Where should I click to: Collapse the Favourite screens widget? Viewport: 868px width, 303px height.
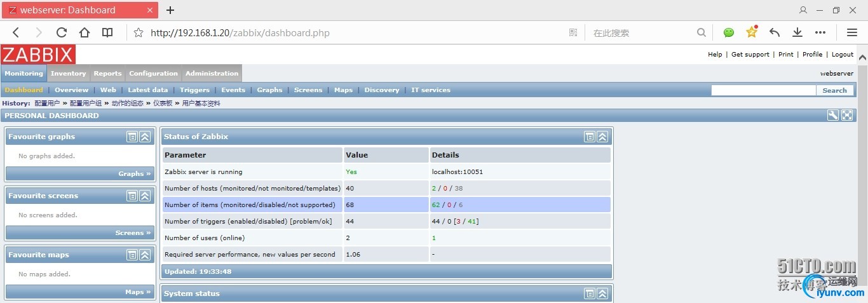click(145, 196)
